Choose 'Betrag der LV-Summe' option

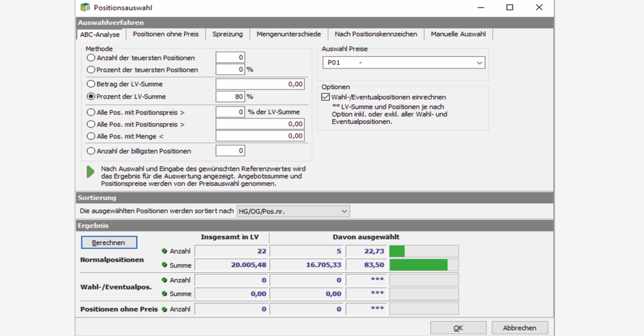click(91, 84)
